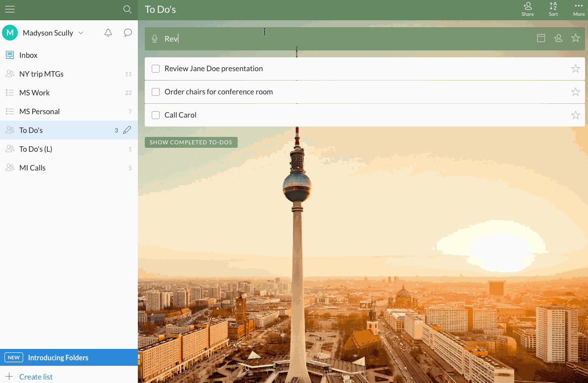
Task: Click the Madyson Scully account name
Action: tap(48, 33)
